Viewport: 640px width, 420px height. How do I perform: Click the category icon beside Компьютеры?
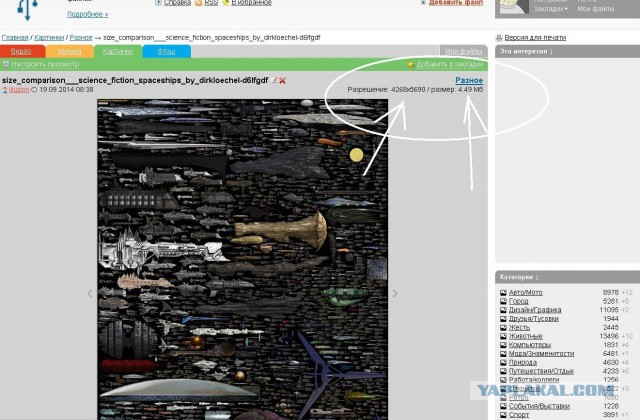503,345
